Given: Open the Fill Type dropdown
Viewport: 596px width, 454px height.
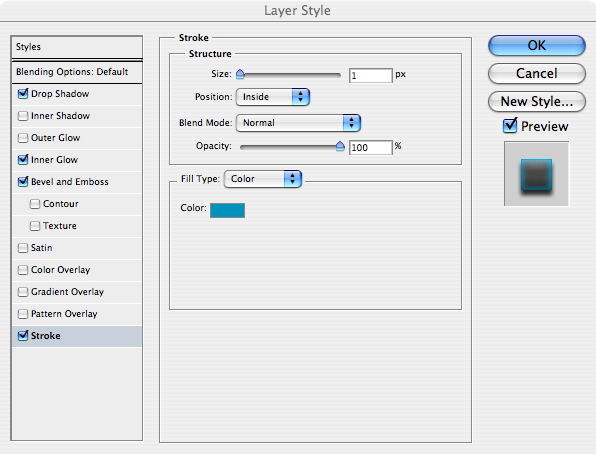Looking at the screenshot, I should pyautogui.click(x=263, y=179).
